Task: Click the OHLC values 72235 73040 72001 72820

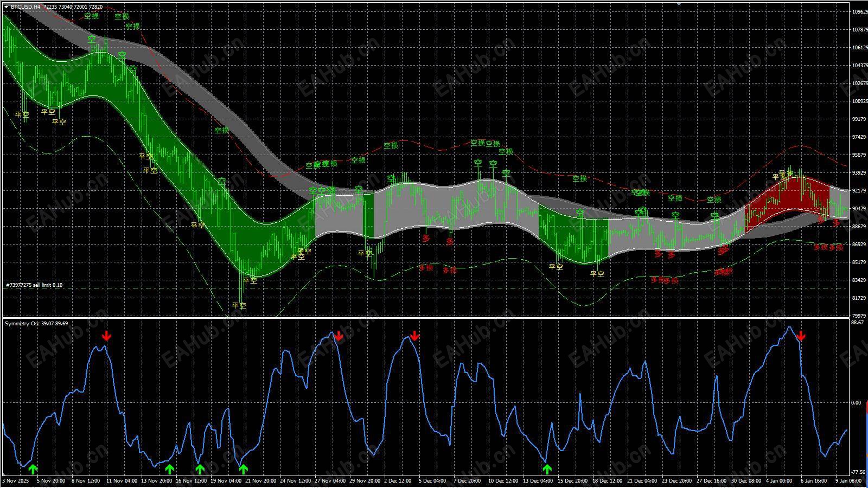Action: pos(73,7)
